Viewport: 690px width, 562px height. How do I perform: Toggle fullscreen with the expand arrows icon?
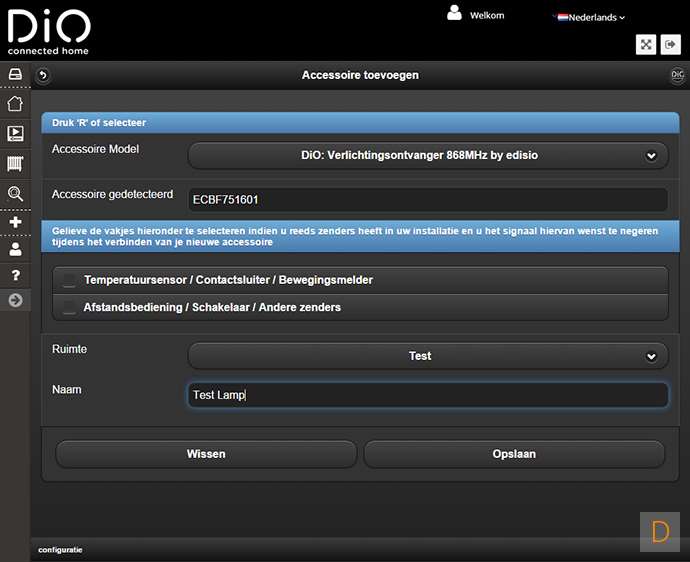645,44
